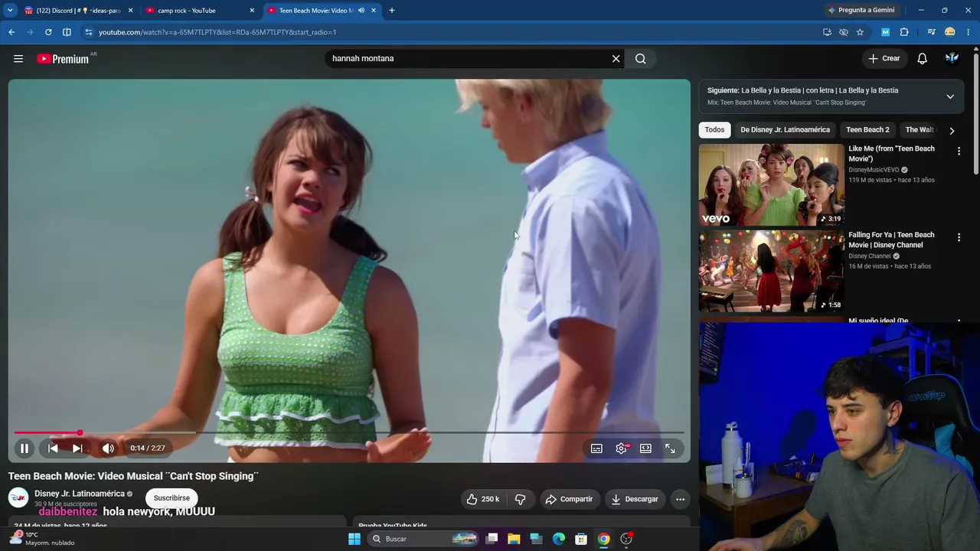980x551 pixels.
Task: Bookmark this page with the star
Action: [860, 32]
